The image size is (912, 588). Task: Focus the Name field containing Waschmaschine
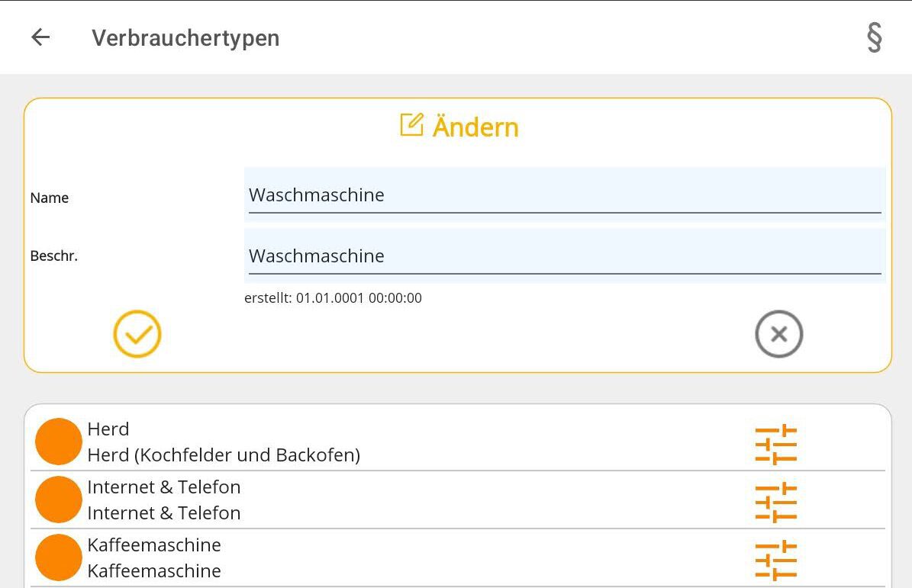(565, 195)
